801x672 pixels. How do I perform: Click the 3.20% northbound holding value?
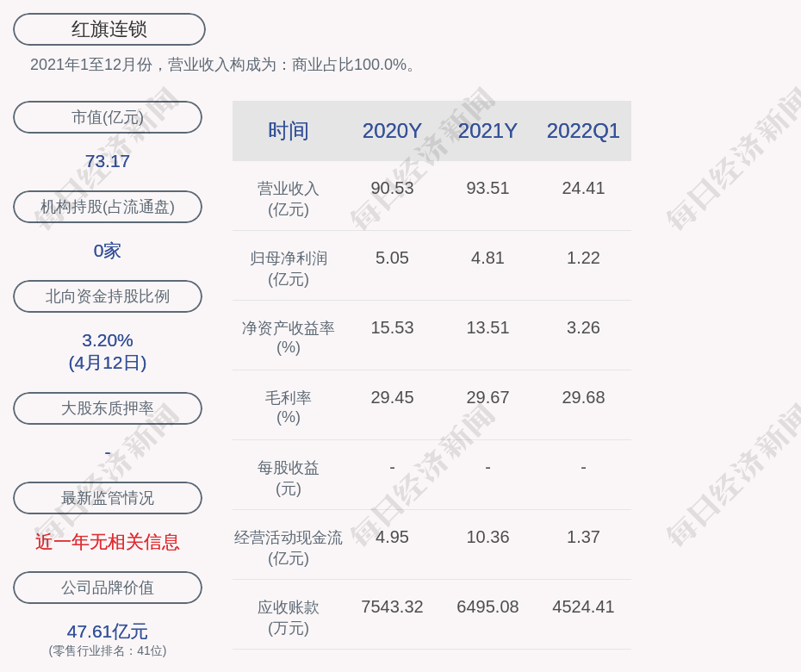click(108, 340)
